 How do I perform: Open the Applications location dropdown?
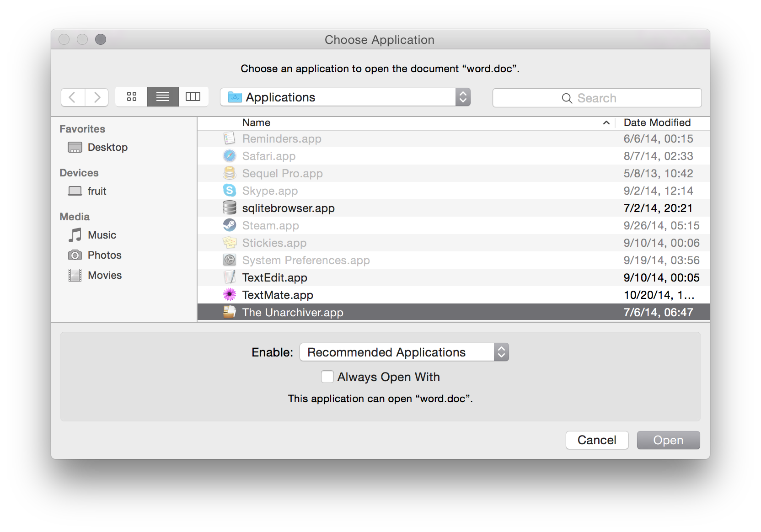(345, 97)
